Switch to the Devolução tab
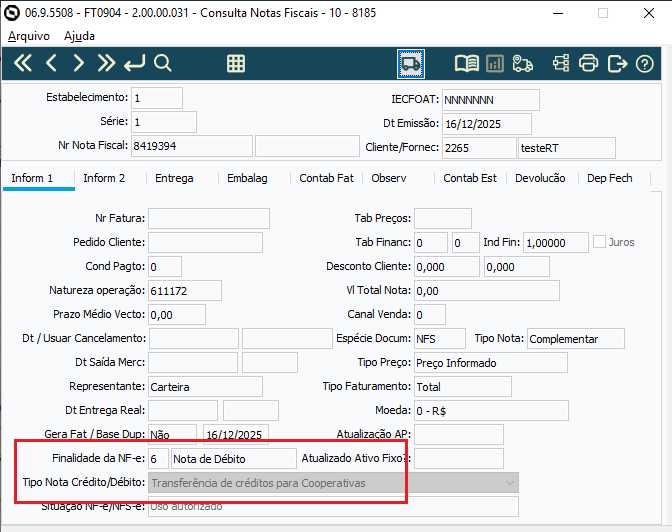The width and height of the screenshot is (672, 532). pyautogui.click(x=540, y=178)
